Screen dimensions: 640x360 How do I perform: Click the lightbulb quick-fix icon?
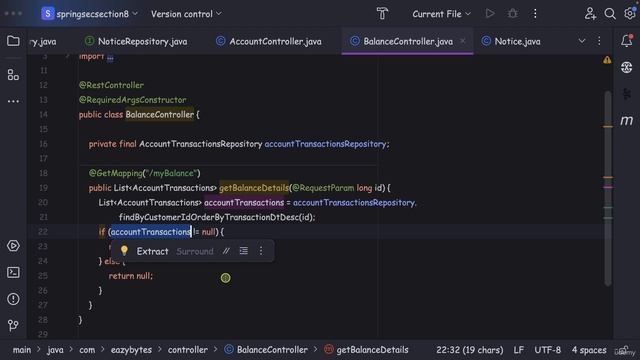[x=124, y=251]
